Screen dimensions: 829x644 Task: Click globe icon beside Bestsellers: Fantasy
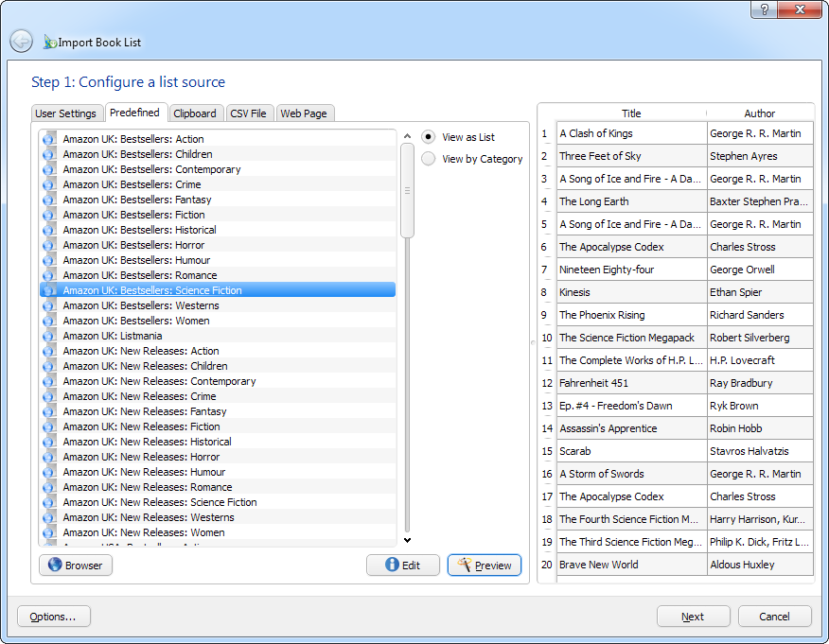[49, 200]
